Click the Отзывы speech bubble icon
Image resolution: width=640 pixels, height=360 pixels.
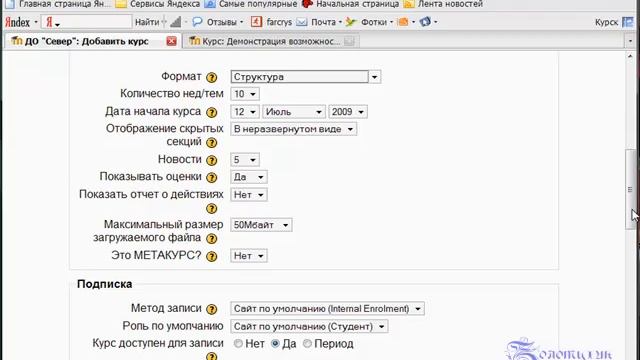pyautogui.click(x=197, y=22)
